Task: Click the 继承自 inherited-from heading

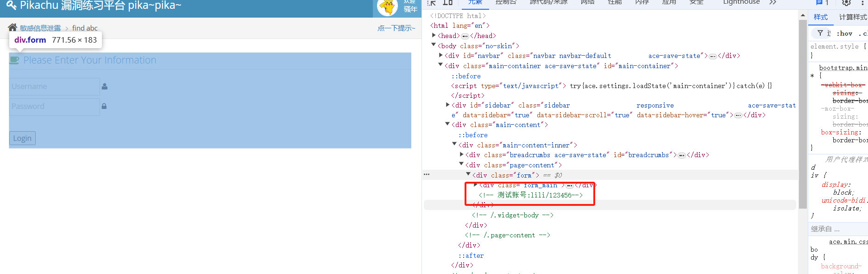Action: 825,229
